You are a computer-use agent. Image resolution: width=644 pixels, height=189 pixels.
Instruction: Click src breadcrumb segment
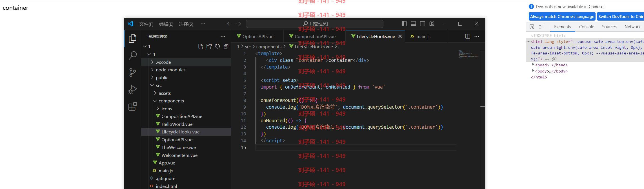[248, 47]
